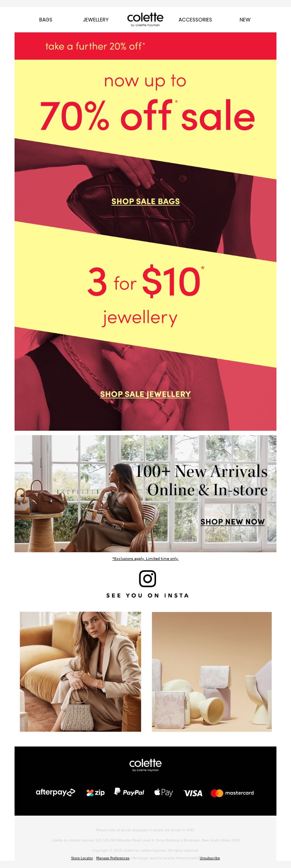
Task: Select the PayPal logo
Action: pos(129,792)
